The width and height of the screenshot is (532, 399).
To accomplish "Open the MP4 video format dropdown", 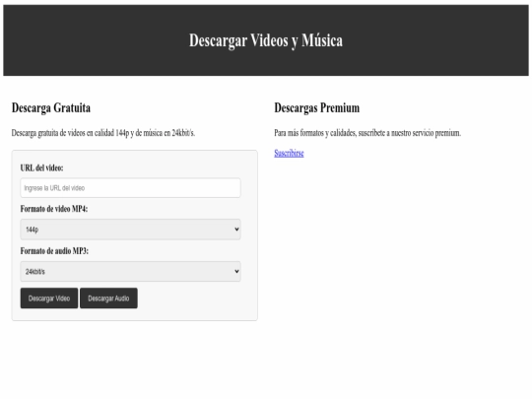I will (130, 230).
